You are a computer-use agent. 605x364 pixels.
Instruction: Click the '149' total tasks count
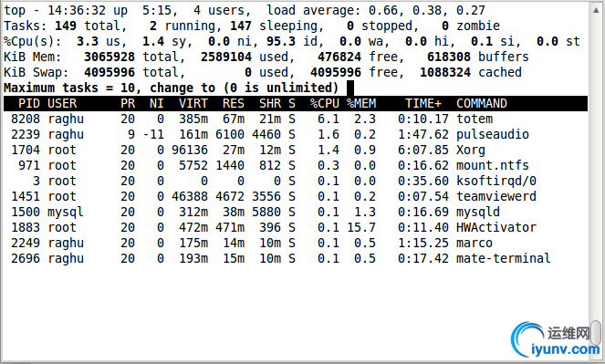(66, 26)
